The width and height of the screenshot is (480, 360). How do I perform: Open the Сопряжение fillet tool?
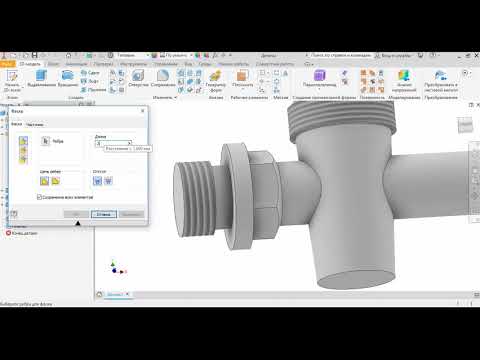coord(163,79)
